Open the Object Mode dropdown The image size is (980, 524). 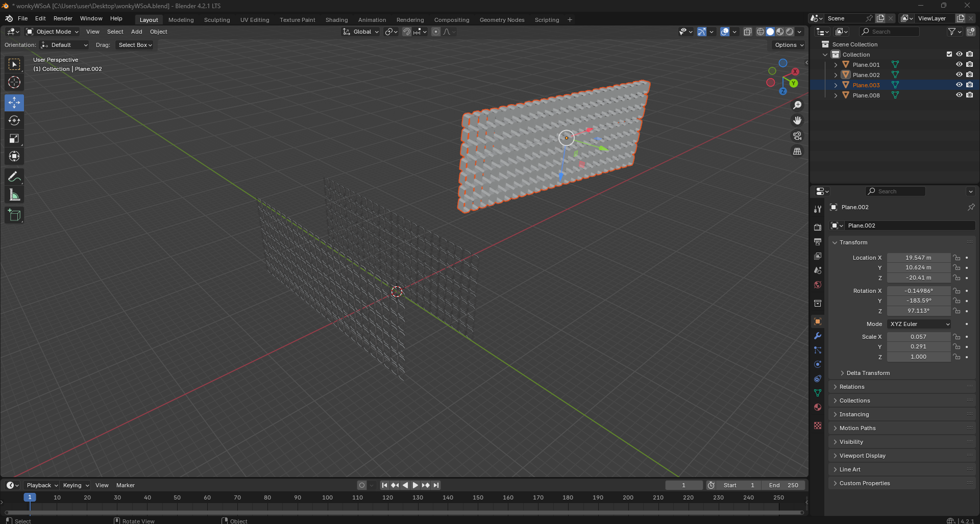(53, 32)
